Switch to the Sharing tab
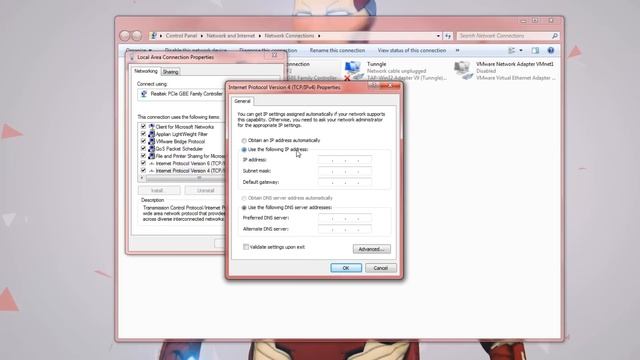 171,72
